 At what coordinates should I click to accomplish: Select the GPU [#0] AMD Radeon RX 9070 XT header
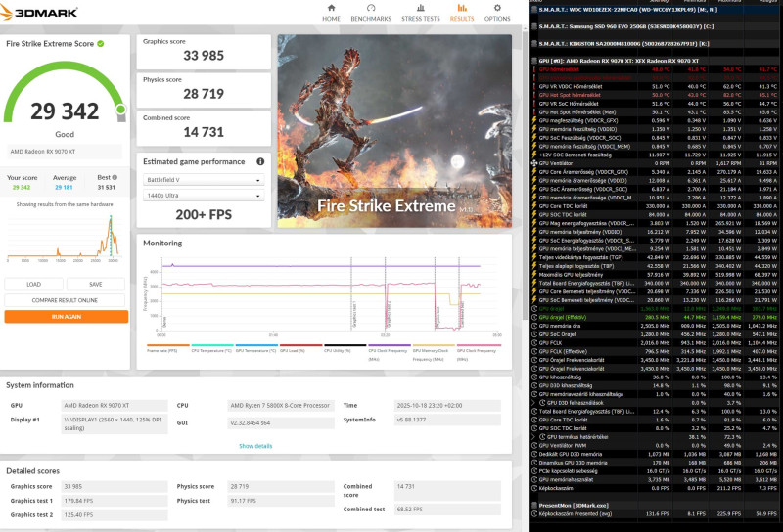pyautogui.click(x=655, y=61)
